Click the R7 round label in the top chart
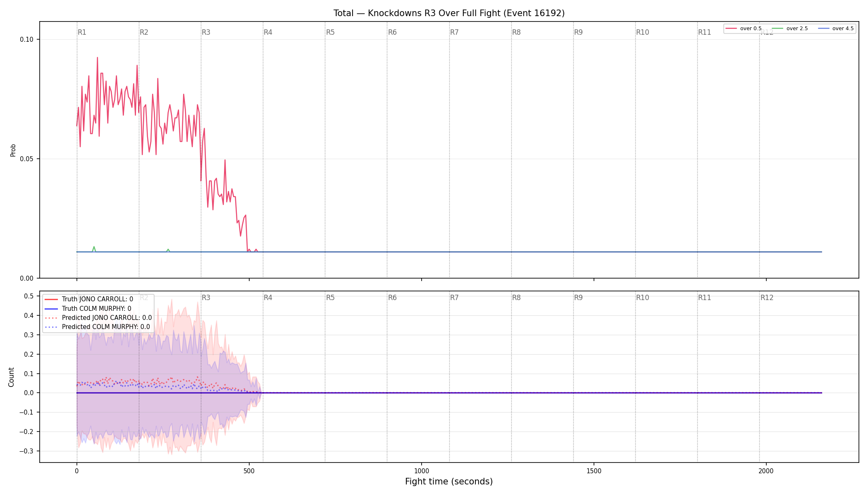Viewport: 868px width, 496px height. pyautogui.click(x=454, y=32)
